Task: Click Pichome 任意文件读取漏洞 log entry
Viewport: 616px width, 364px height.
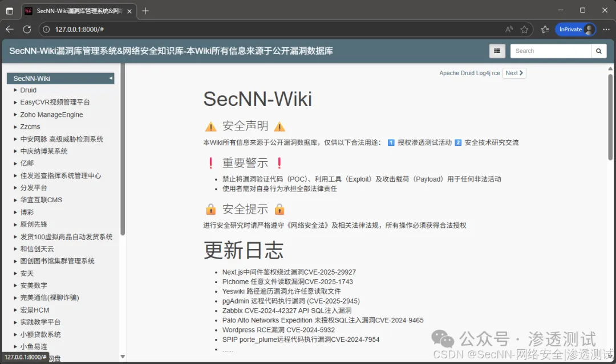Action: [287, 281]
